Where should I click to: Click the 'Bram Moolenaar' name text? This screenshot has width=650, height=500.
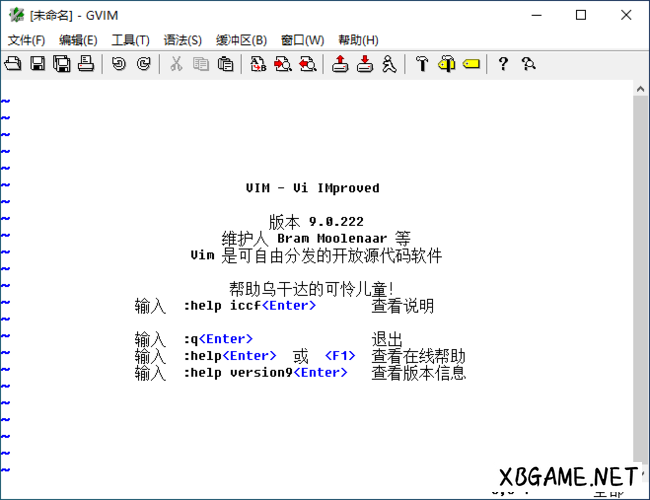(x=332, y=238)
